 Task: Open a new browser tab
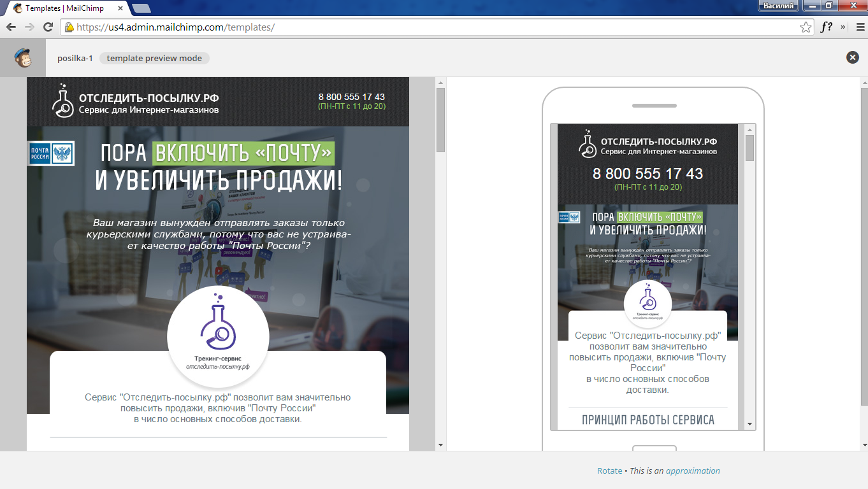[141, 8]
